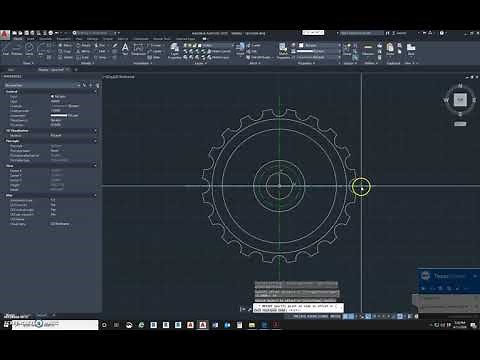Select the Dimension tool

138,49
